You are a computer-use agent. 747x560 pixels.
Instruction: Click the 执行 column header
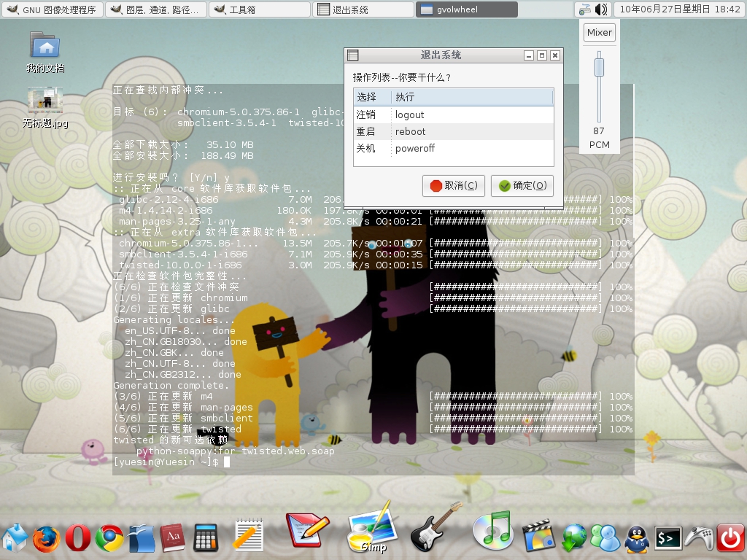pos(472,97)
